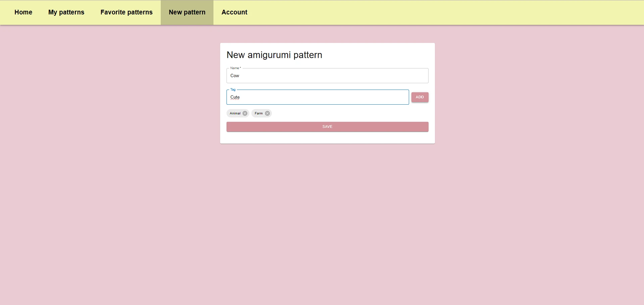
Task: Click the Tag field label
Action: coord(233,90)
